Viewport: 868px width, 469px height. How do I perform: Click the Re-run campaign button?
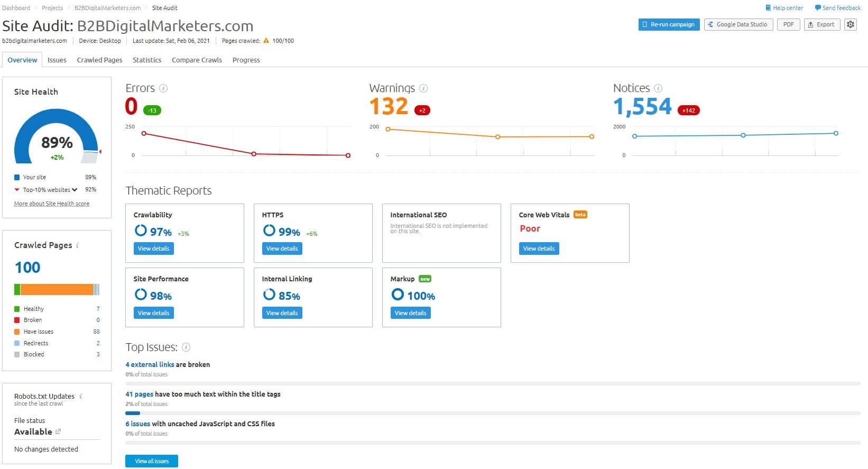(669, 24)
